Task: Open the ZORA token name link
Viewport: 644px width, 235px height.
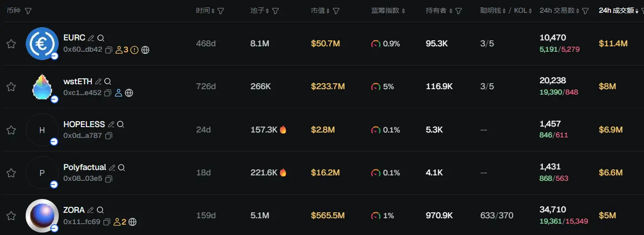Action: [x=74, y=210]
